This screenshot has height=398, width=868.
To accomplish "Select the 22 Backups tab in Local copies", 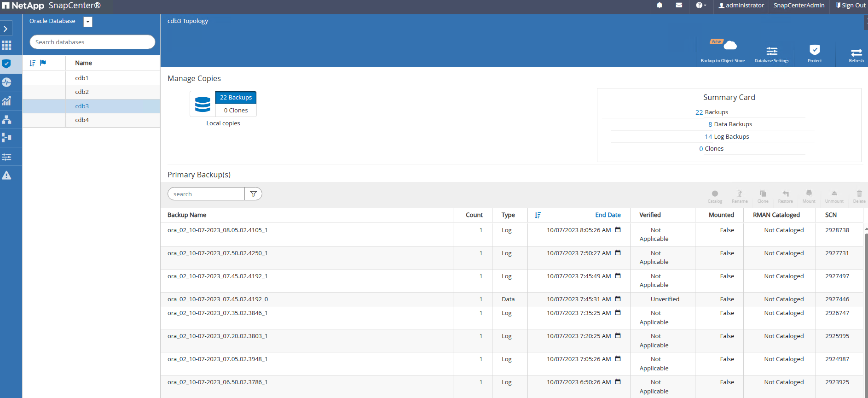I will click(x=236, y=98).
